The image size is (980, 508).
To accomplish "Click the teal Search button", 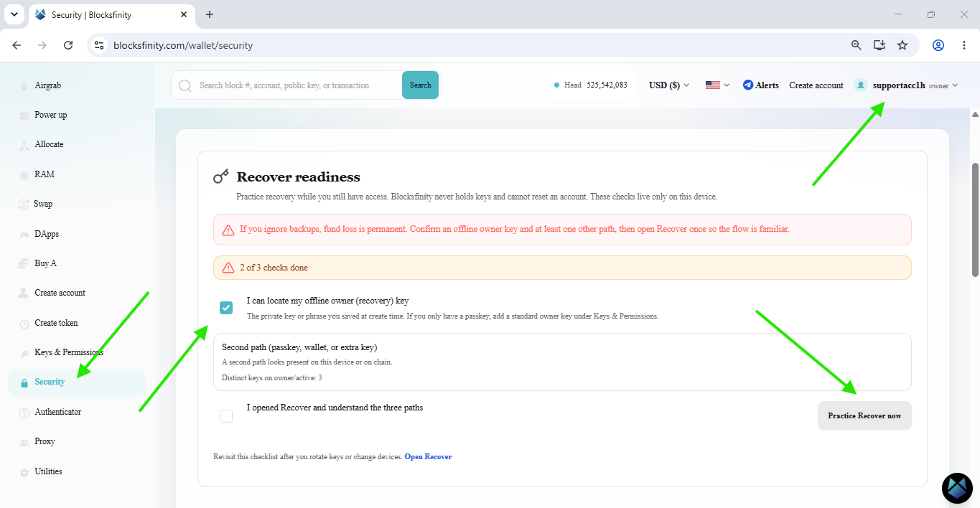I will pos(420,85).
